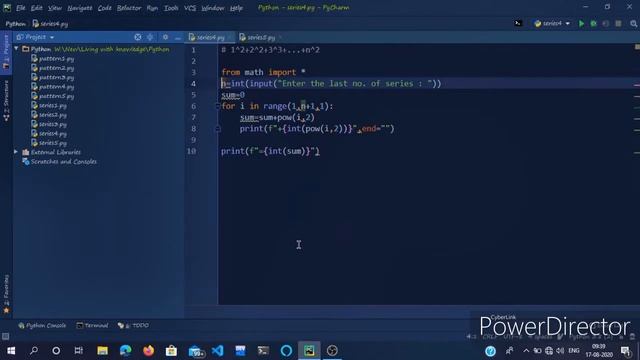
Task: Click fold marker beside the for loop line
Action: tap(218, 106)
